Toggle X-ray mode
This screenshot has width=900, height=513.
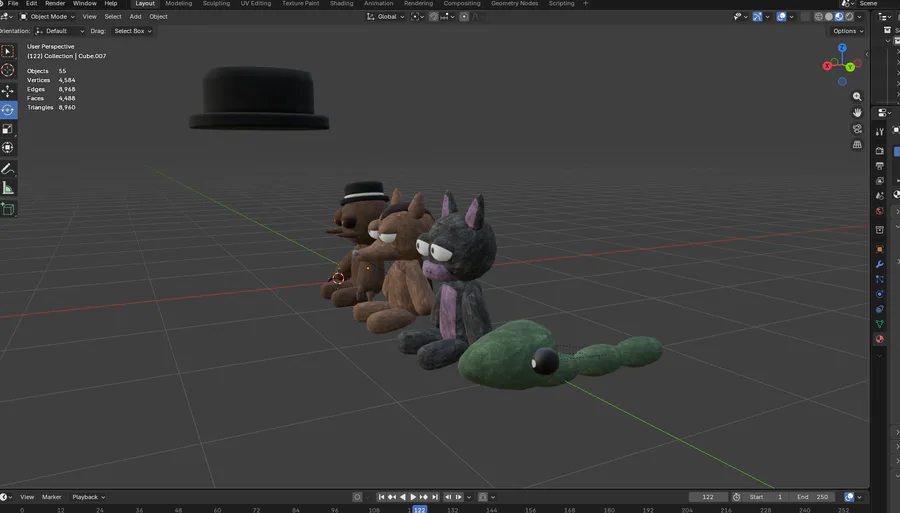805,17
